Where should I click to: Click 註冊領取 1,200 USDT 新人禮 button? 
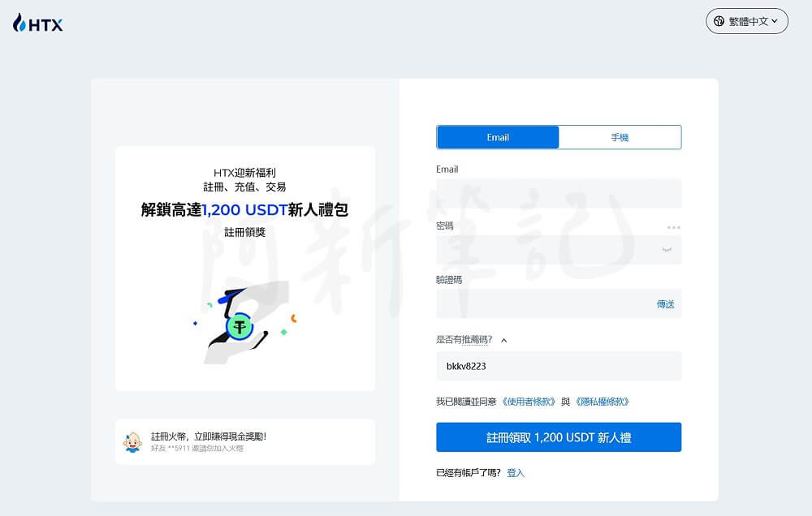(559, 437)
